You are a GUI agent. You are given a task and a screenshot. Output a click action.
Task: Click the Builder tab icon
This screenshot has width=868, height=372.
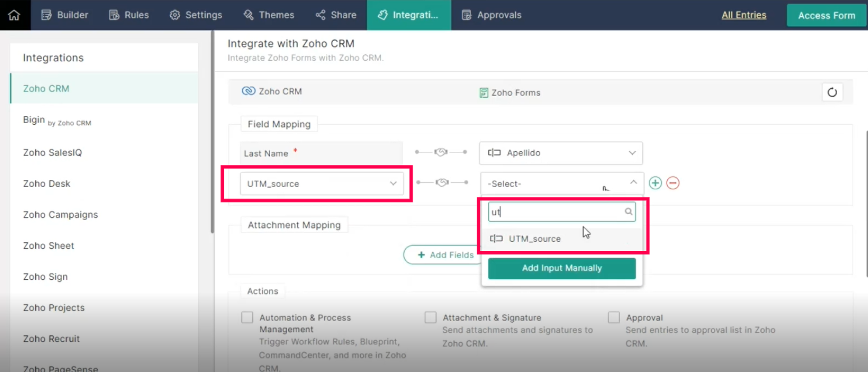47,15
